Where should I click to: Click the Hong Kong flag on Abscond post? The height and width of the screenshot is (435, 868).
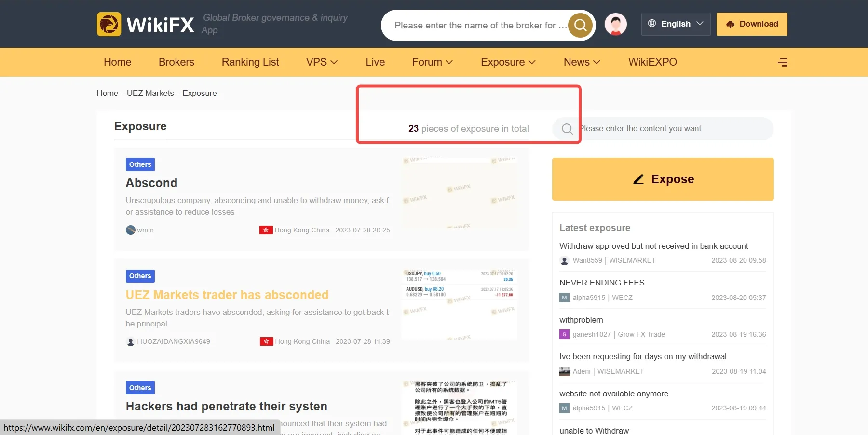(x=266, y=230)
